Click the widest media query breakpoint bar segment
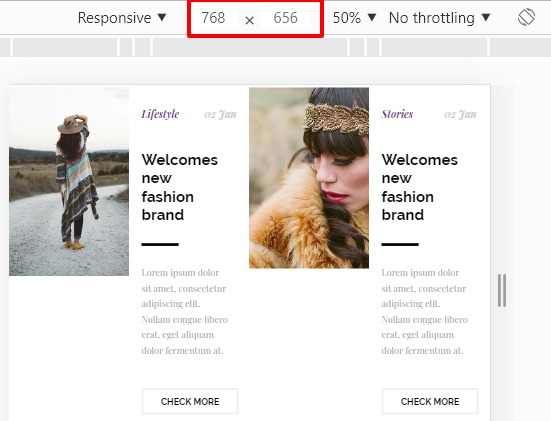 click(250, 47)
